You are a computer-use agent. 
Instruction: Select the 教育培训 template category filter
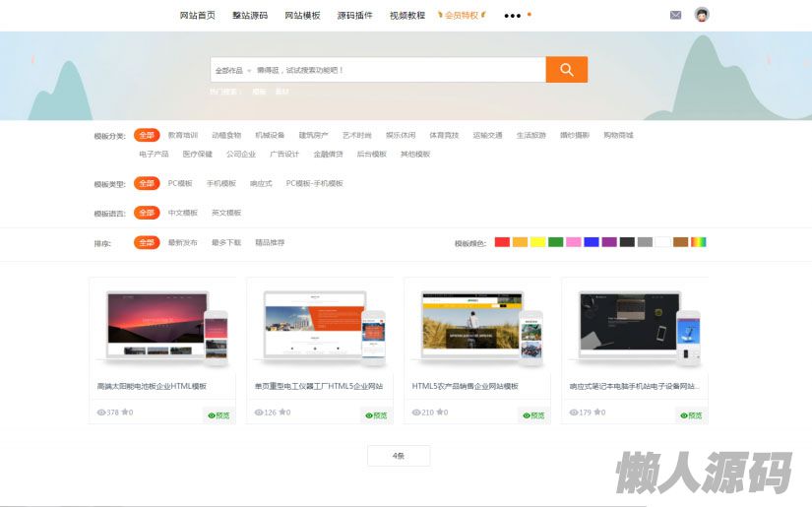(182, 135)
